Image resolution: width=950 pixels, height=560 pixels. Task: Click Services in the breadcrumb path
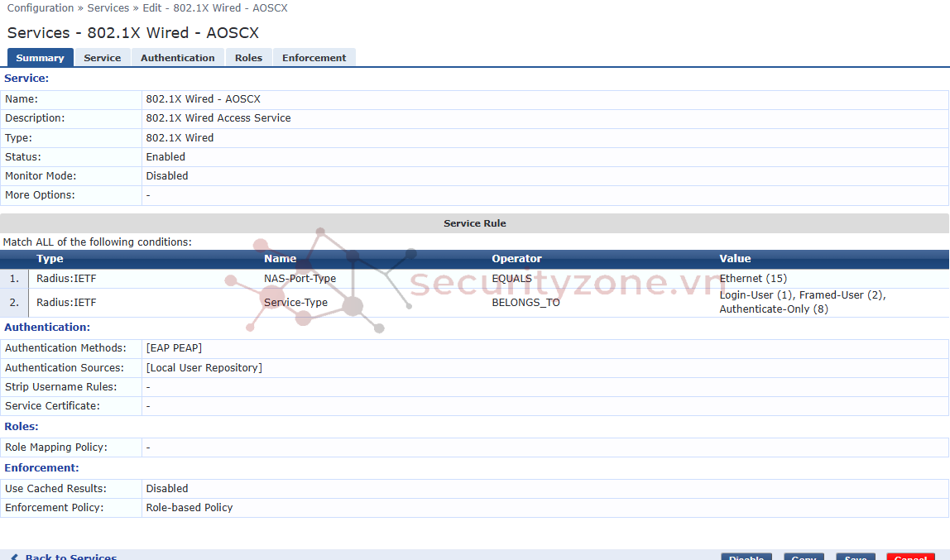click(x=108, y=8)
